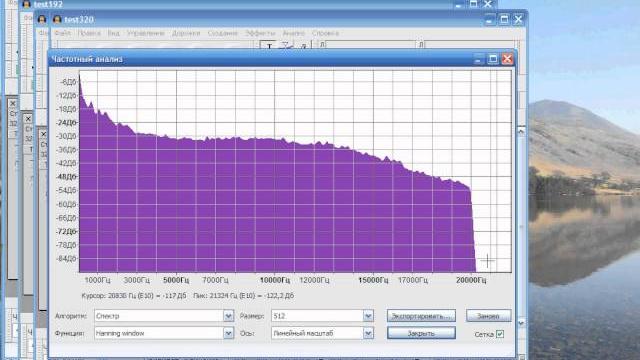Click the Закрыть button
Viewport: 640px width, 360px height.
[421, 333]
